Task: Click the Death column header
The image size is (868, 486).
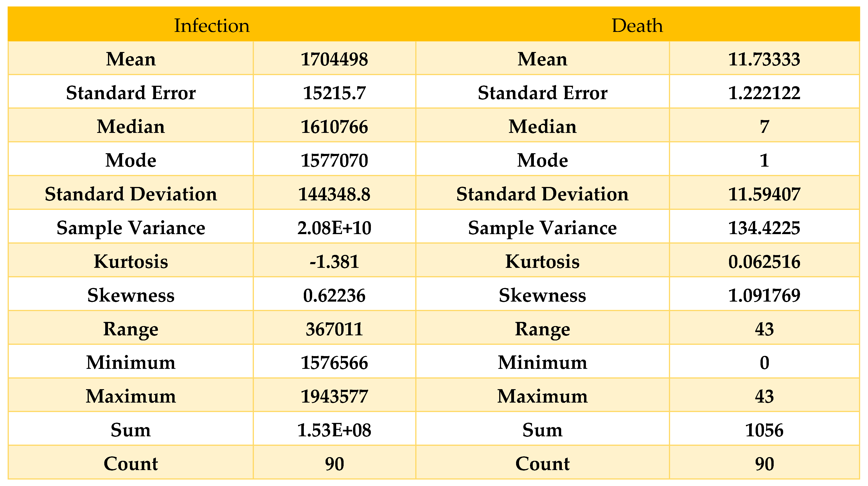Action: click(637, 26)
